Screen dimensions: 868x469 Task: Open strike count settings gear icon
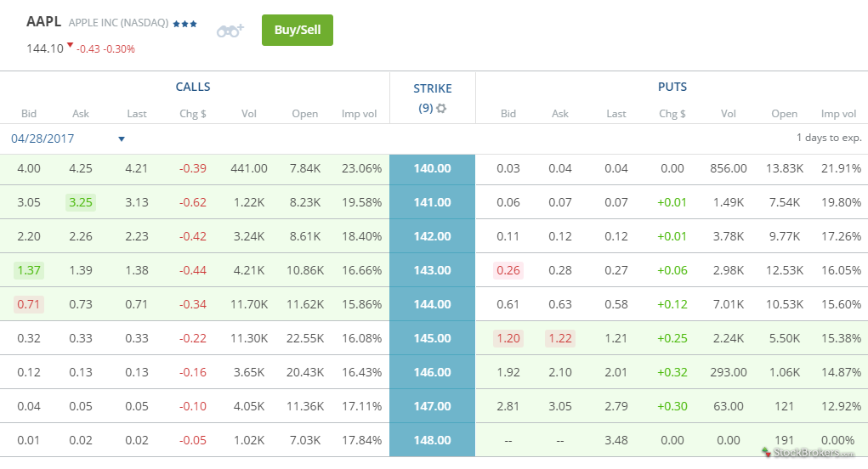[441, 109]
